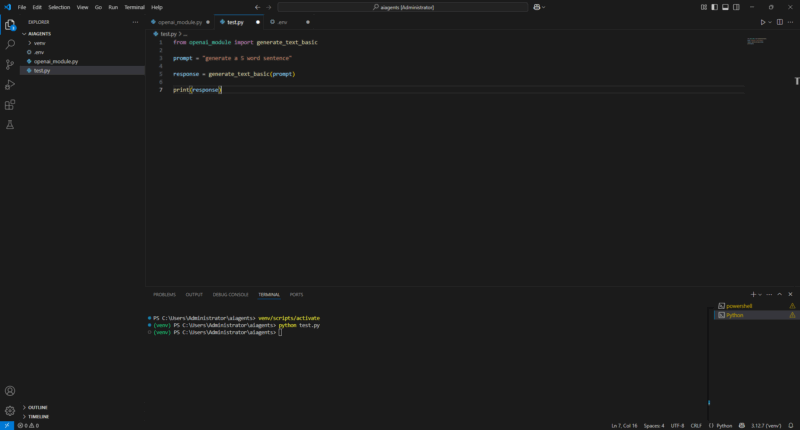Toggle the secondary side bar visibility
Viewport: 800px width, 430px height.
click(736, 7)
